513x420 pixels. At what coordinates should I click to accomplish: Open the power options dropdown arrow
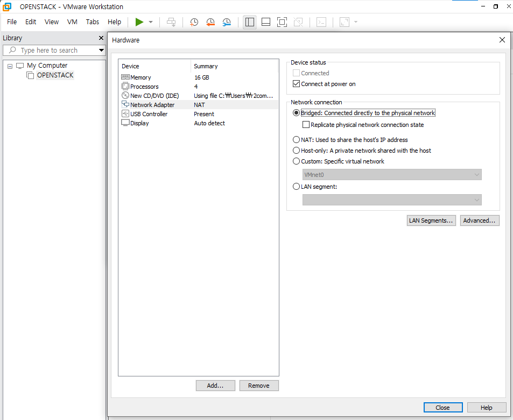[151, 22]
